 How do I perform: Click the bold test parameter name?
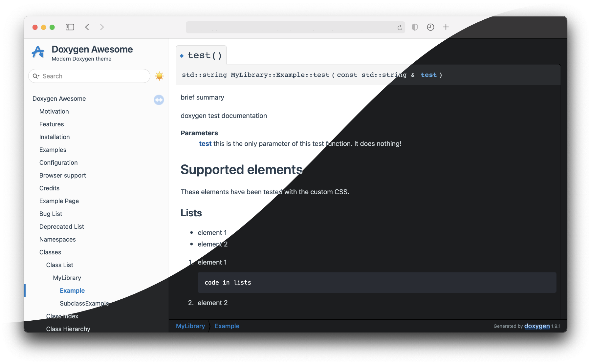[x=205, y=144]
